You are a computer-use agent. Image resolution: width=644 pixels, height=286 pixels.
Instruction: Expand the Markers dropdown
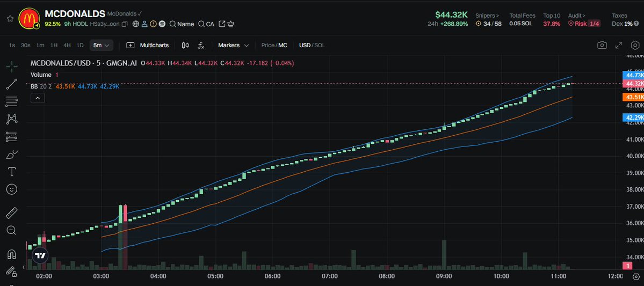pos(233,46)
